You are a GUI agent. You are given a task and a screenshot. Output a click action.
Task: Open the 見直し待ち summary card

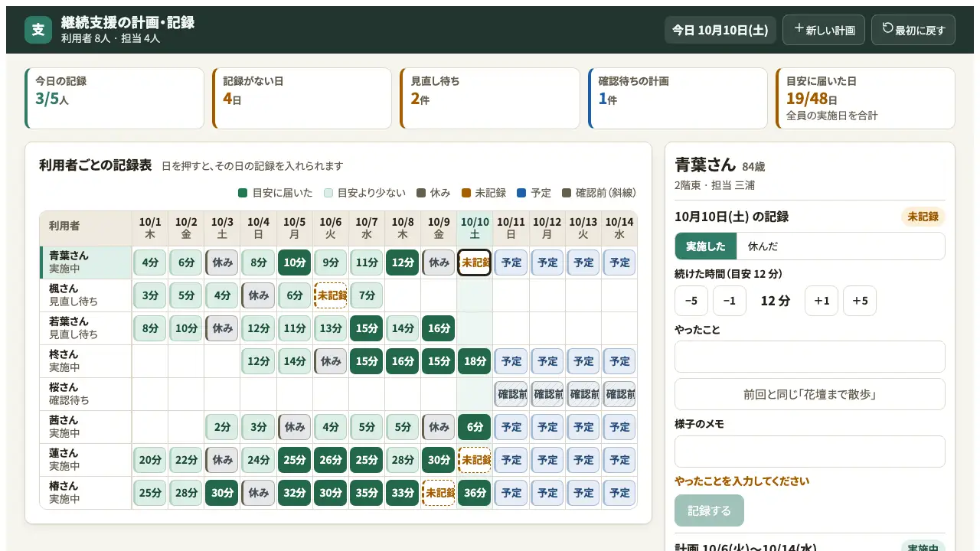coord(490,98)
